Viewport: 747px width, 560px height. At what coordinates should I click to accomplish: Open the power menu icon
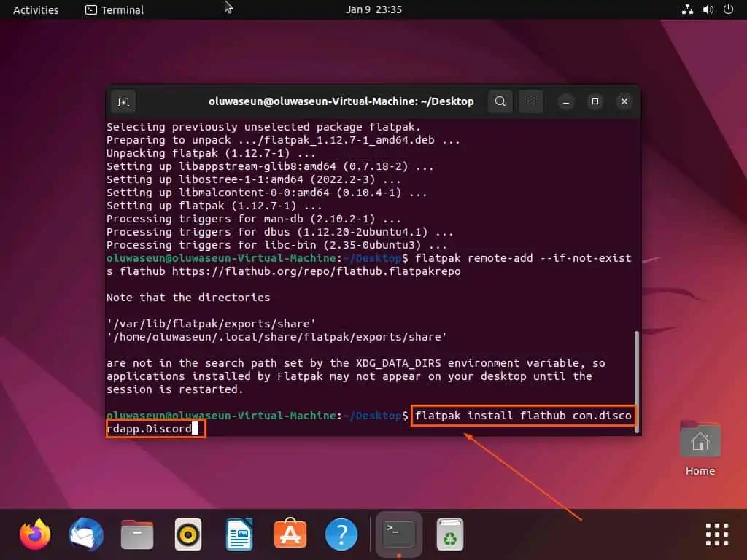(728, 9)
